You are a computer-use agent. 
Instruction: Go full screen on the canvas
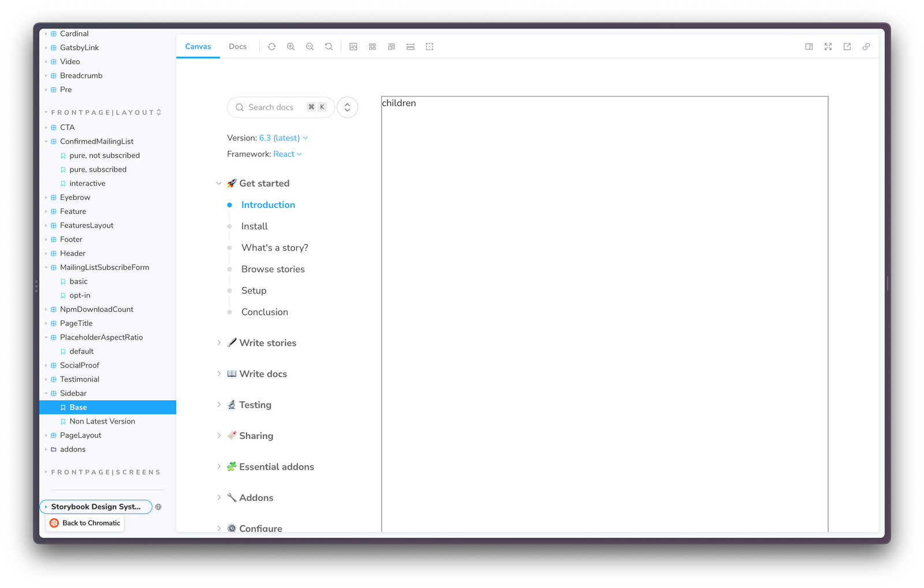[x=828, y=46]
